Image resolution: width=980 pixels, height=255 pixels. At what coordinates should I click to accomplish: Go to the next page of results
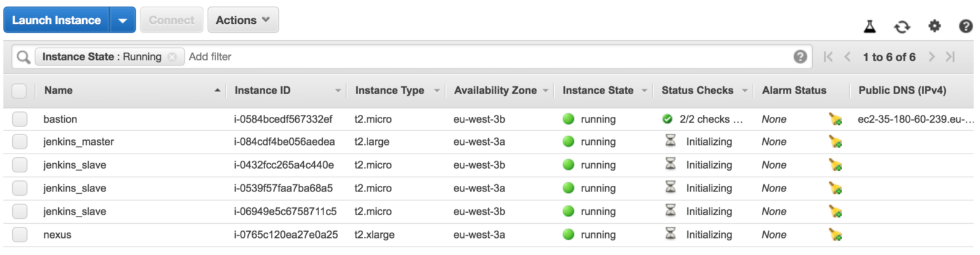(931, 57)
